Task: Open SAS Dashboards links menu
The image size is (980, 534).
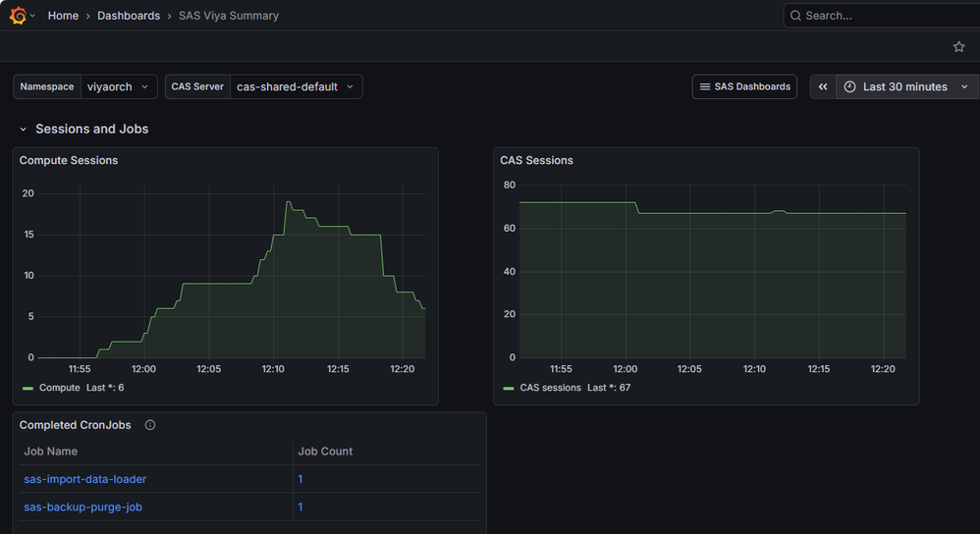Action: [744, 86]
